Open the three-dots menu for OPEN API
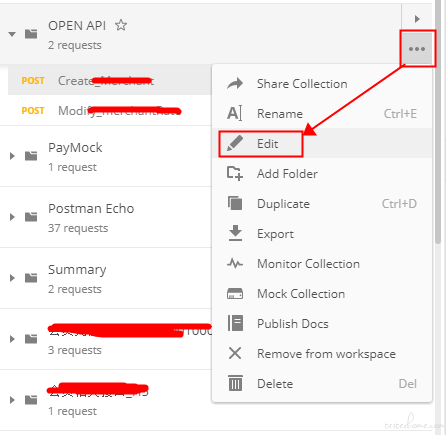The width and height of the screenshot is (446, 435). pos(417,49)
